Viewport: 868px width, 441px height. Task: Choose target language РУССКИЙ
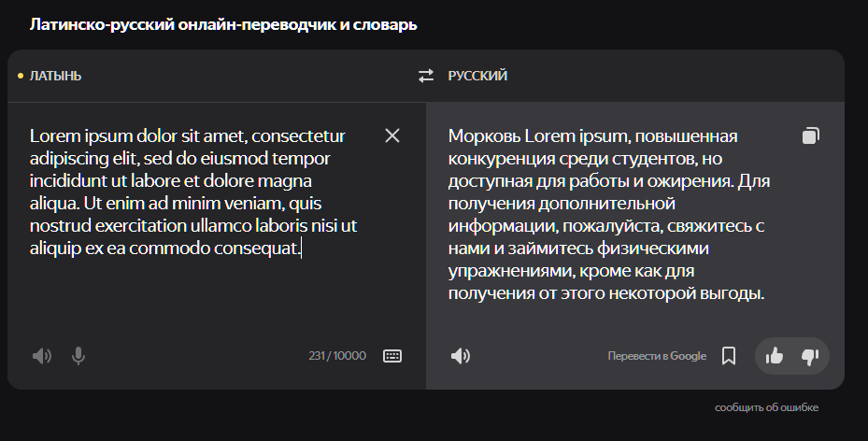point(477,76)
